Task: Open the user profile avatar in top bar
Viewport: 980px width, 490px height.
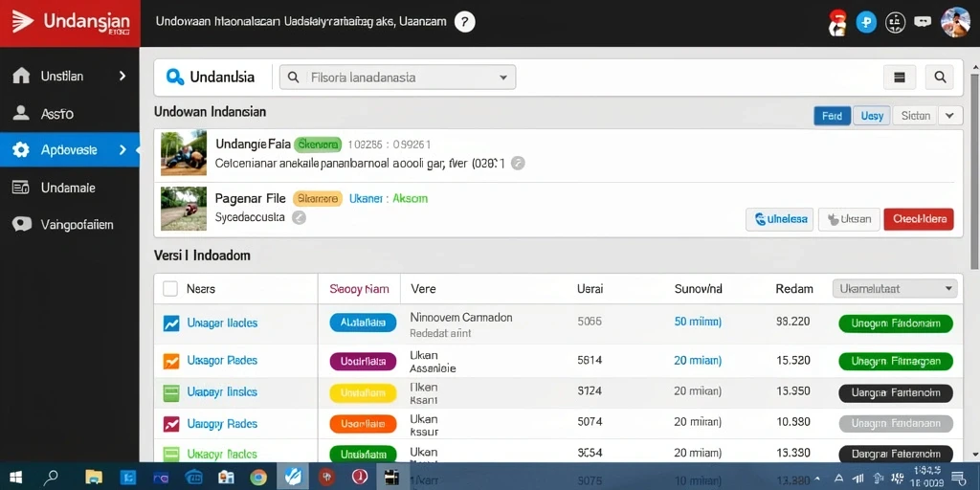Action: [x=956, y=23]
